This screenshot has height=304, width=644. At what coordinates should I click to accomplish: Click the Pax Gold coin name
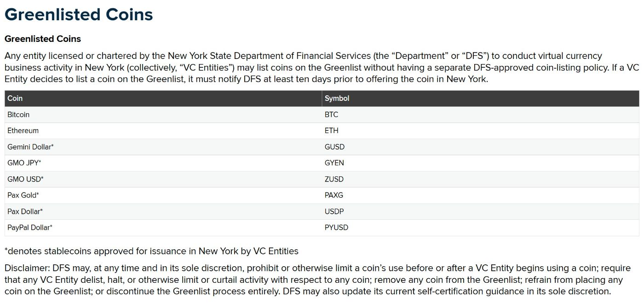tap(23, 195)
